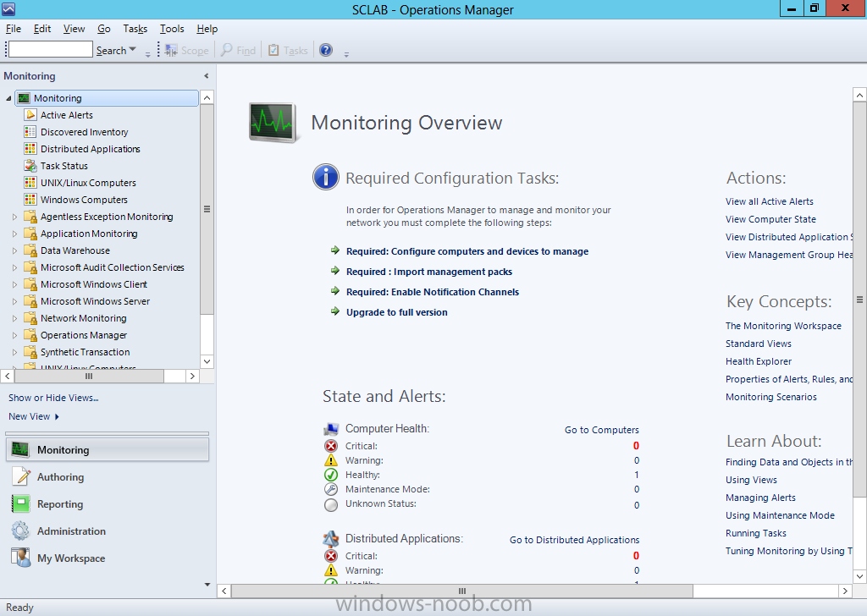867x616 pixels.
Task: Click the Find magnifier toolbar button
Action: click(238, 51)
